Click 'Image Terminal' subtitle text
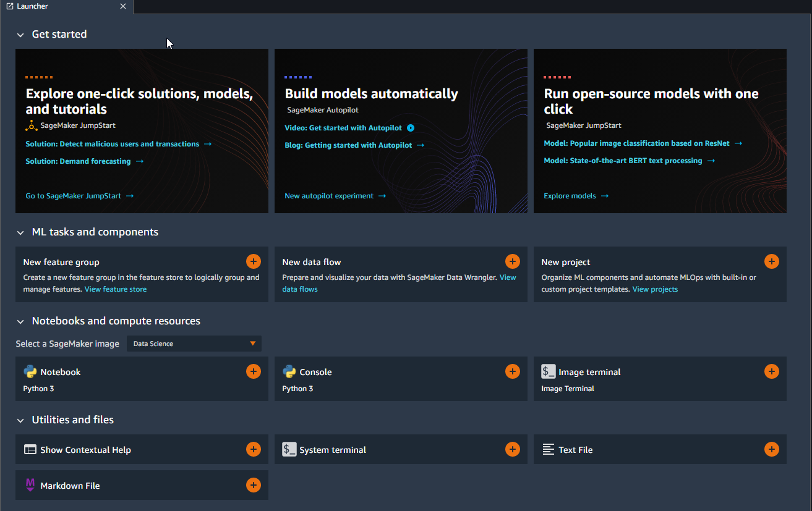The image size is (812, 511). [568, 389]
